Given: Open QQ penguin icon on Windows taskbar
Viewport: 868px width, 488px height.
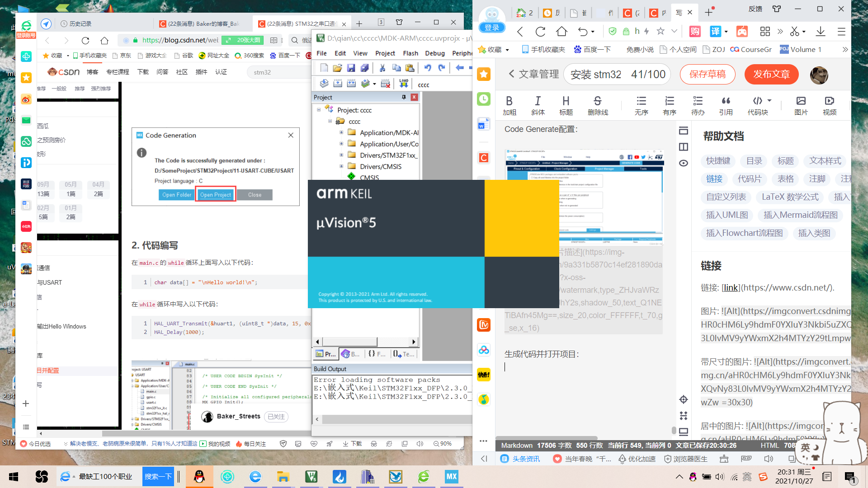Looking at the screenshot, I should 199,477.
